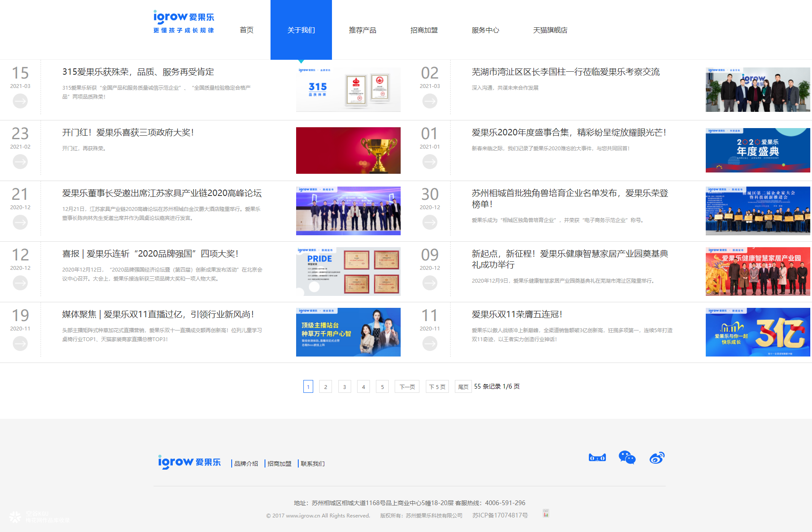Open the Tmall cat icon in footer
The height and width of the screenshot is (532, 812).
coord(597,458)
